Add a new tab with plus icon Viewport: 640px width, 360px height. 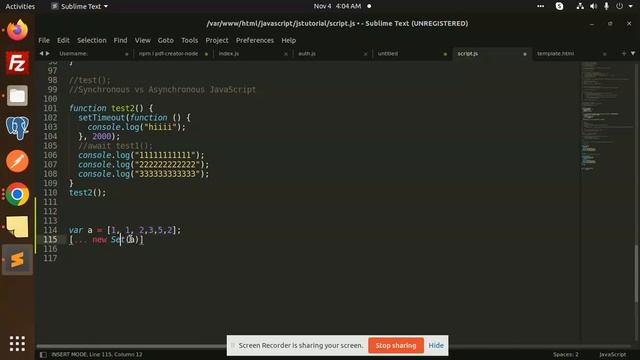(x=624, y=53)
